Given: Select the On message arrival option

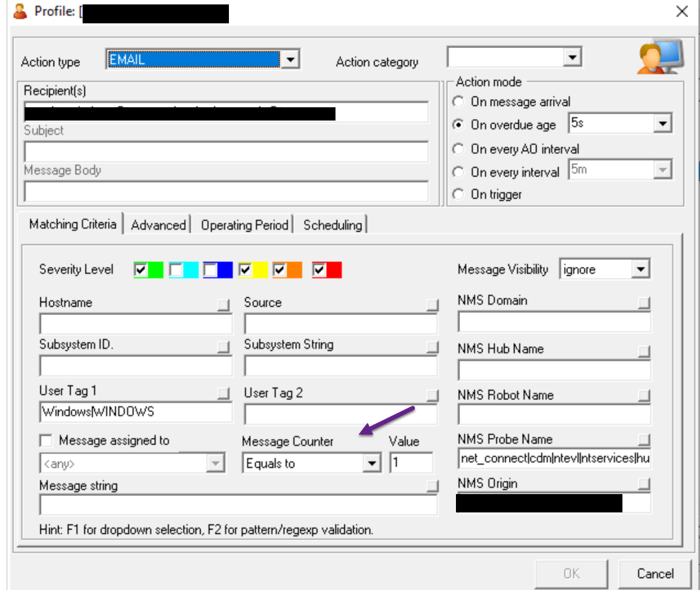Looking at the screenshot, I should (458, 102).
